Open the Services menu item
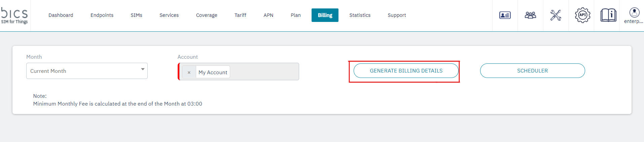The height and width of the screenshot is (142, 644). [169, 15]
